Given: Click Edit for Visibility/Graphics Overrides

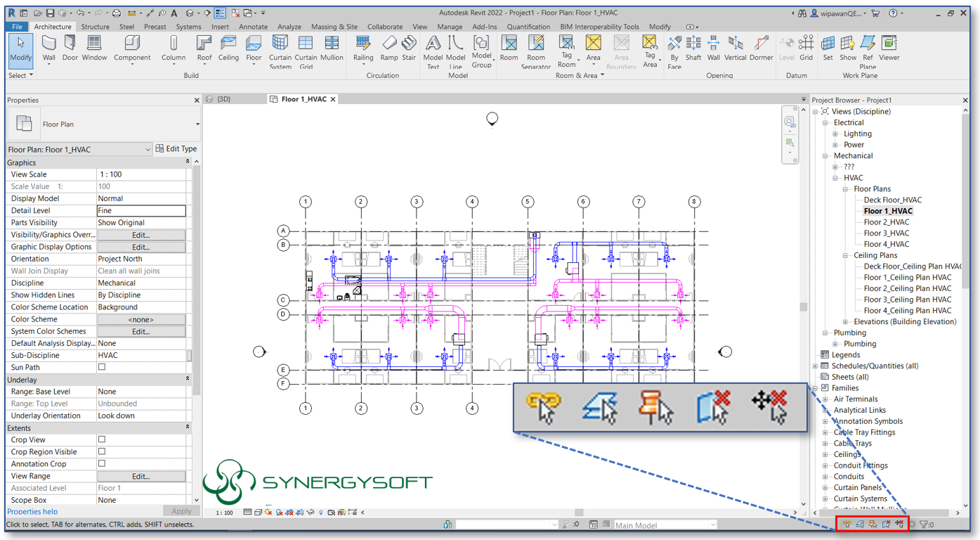Looking at the screenshot, I should 141,234.
